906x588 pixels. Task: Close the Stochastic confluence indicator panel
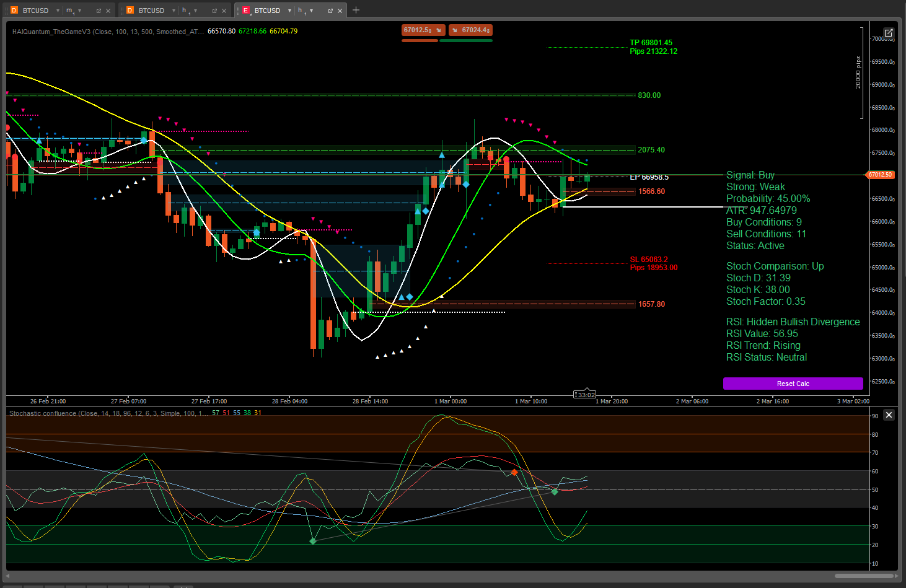[889, 415]
